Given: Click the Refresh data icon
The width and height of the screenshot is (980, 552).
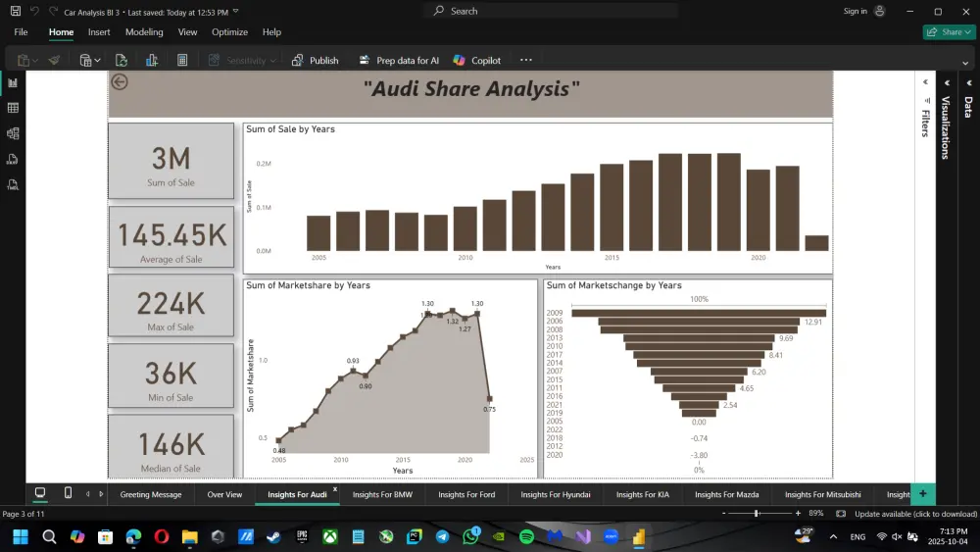Looking at the screenshot, I should (x=122, y=60).
